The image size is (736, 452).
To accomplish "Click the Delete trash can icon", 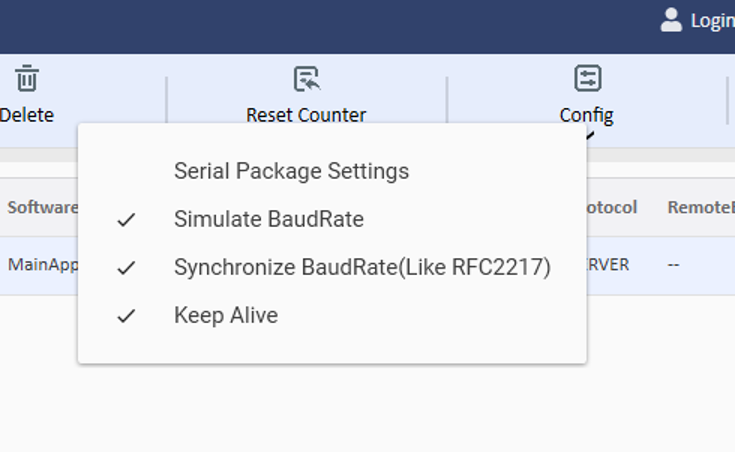I will coord(27,79).
